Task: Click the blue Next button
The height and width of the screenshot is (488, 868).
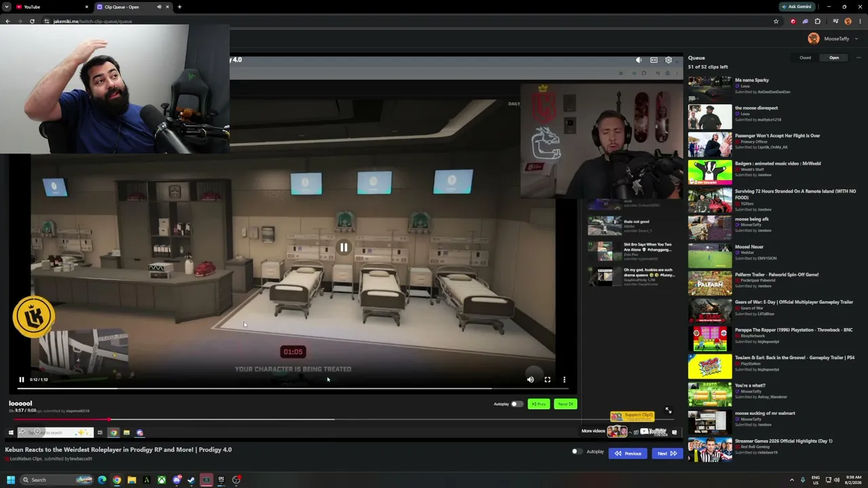Action: tap(667, 453)
